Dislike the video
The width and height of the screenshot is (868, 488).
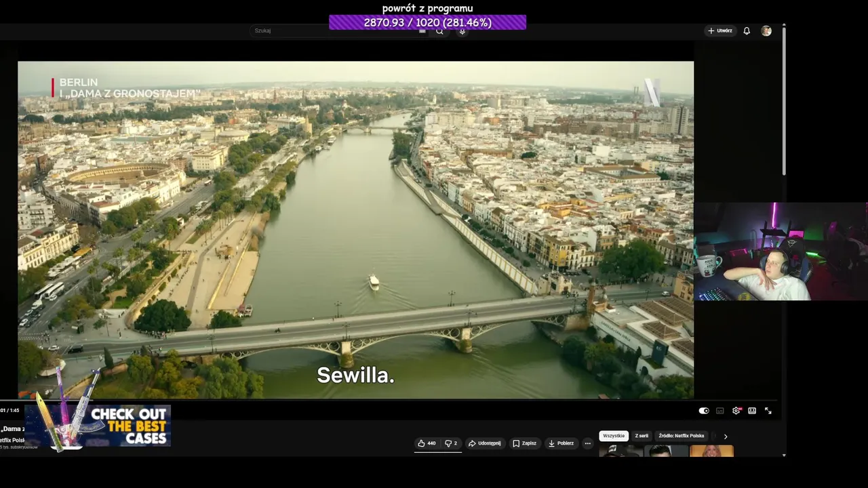pyautogui.click(x=451, y=443)
